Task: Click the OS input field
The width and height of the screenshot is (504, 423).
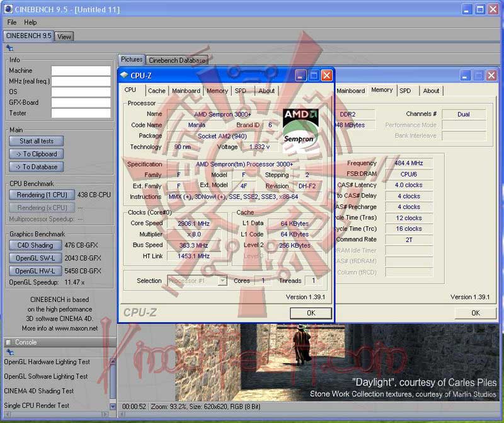Action: pyautogui.click(x=81, y=91)
